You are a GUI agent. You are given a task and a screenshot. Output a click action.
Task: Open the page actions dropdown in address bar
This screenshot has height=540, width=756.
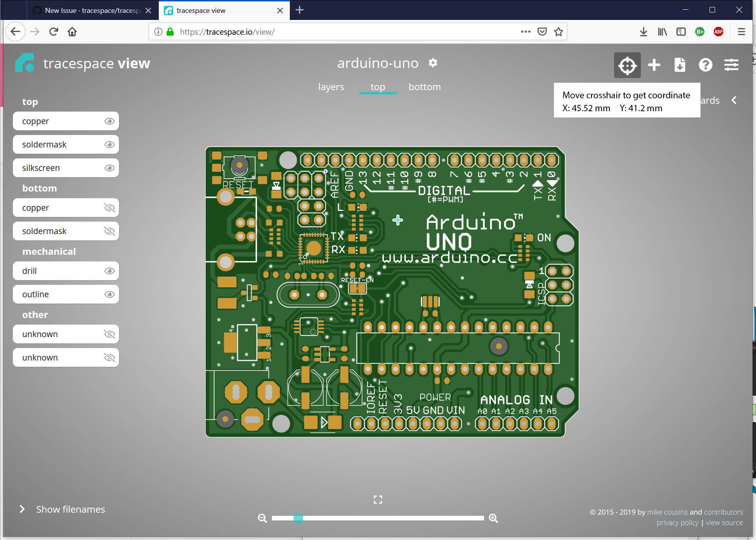point(526,32)
